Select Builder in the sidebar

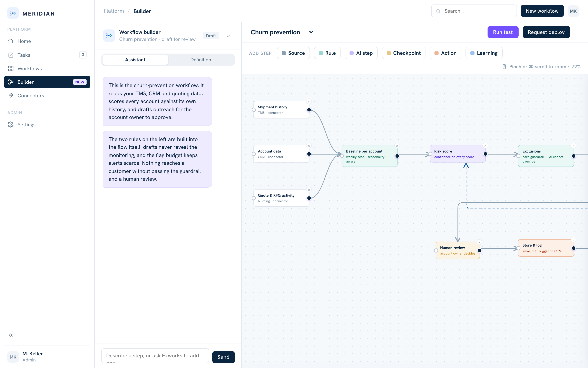tap(47, 82)
